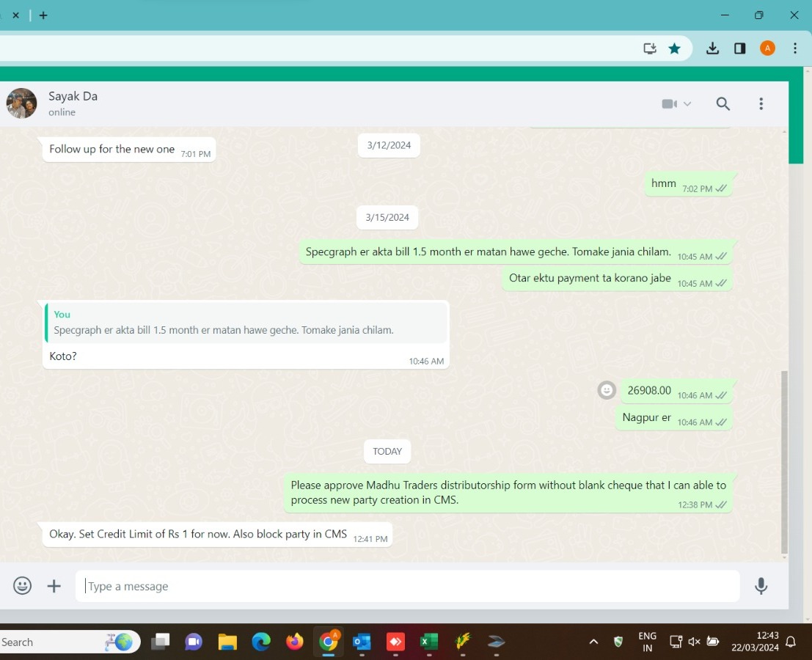Click the quoted Specgraph reply preview
The height and width of the screenshot is (660, 812).
246,323
